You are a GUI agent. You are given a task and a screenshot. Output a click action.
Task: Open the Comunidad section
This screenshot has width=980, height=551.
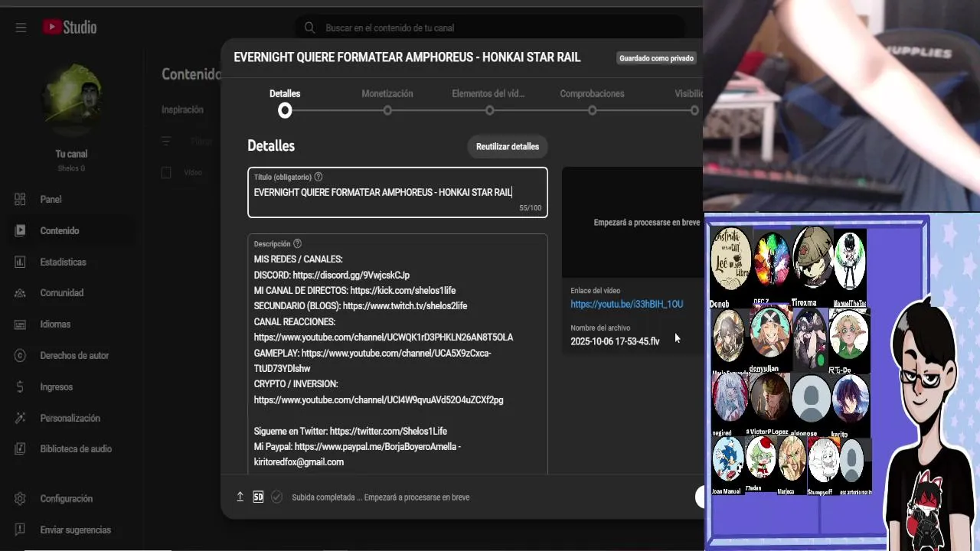(x=62, y=293)
